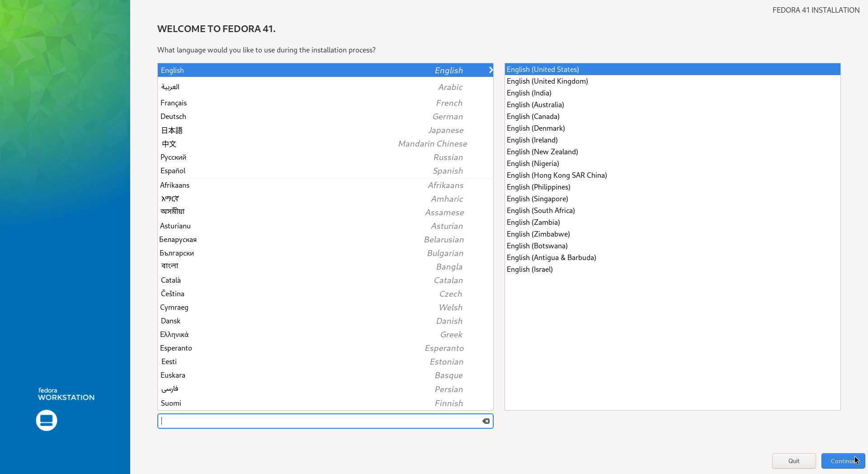Choose Русский (Russian) language
The height and width of the screenshot is (474, 868).
(x=325, y=157)
